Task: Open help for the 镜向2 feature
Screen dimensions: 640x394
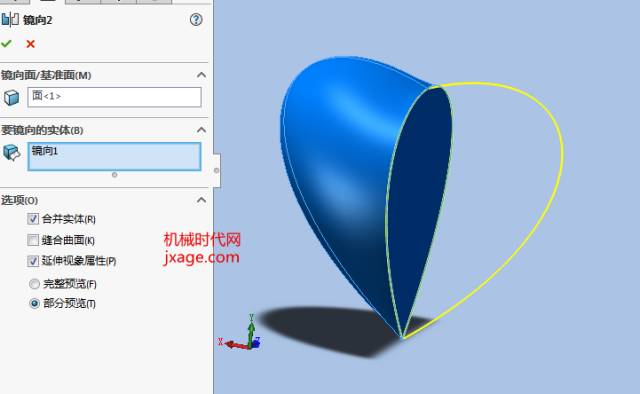Action: tap(196, 19)
